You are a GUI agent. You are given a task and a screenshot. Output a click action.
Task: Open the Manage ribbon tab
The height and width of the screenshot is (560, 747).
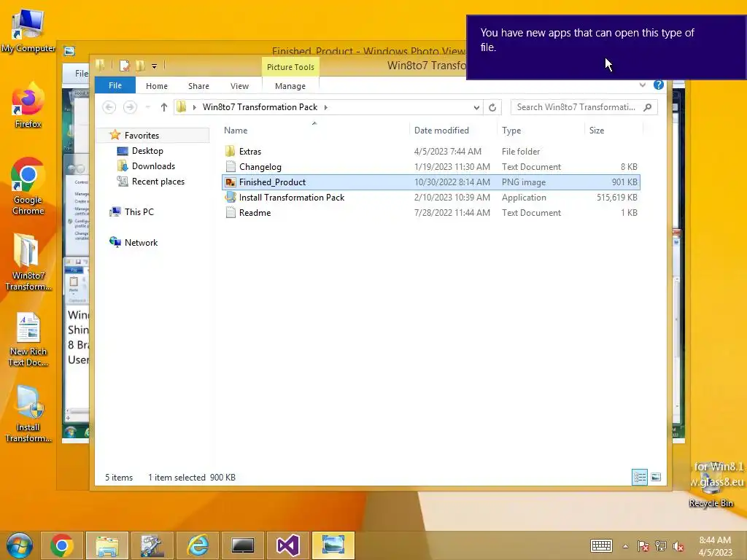click(x=290, y=86)
